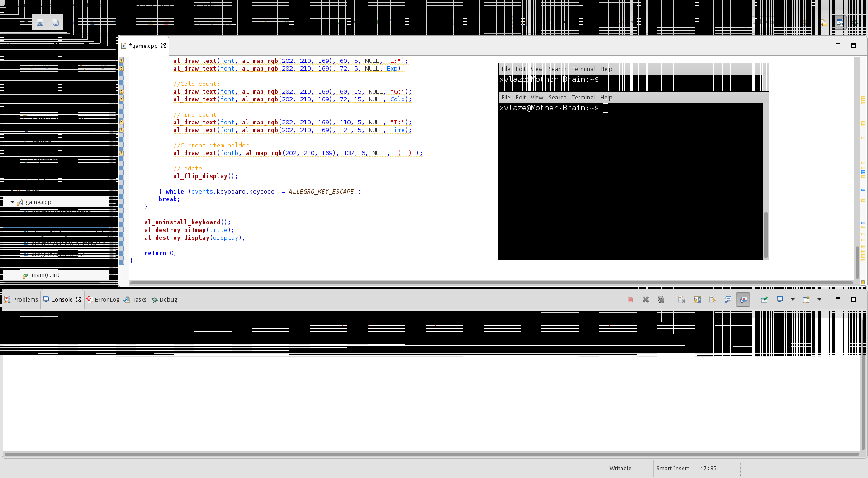Open the Error Log tab
The width and height of the screenshot is (868, 478).
coord(103,299)
